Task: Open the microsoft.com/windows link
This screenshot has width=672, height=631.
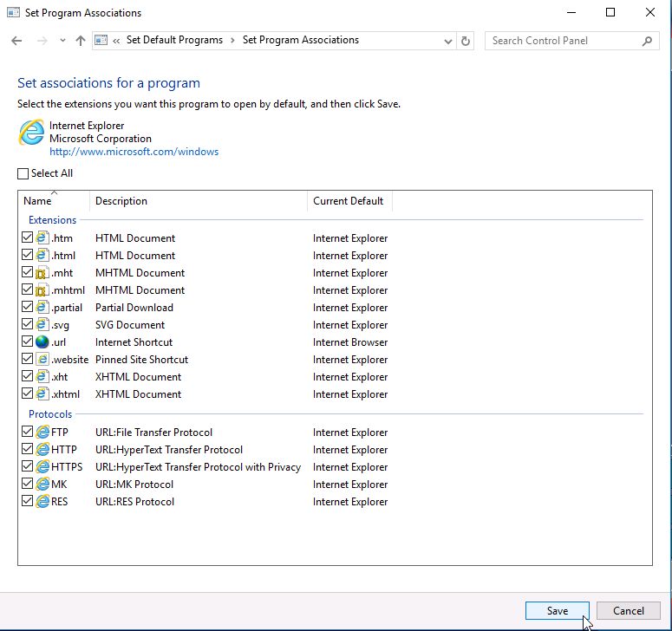Action: (134, 152)
